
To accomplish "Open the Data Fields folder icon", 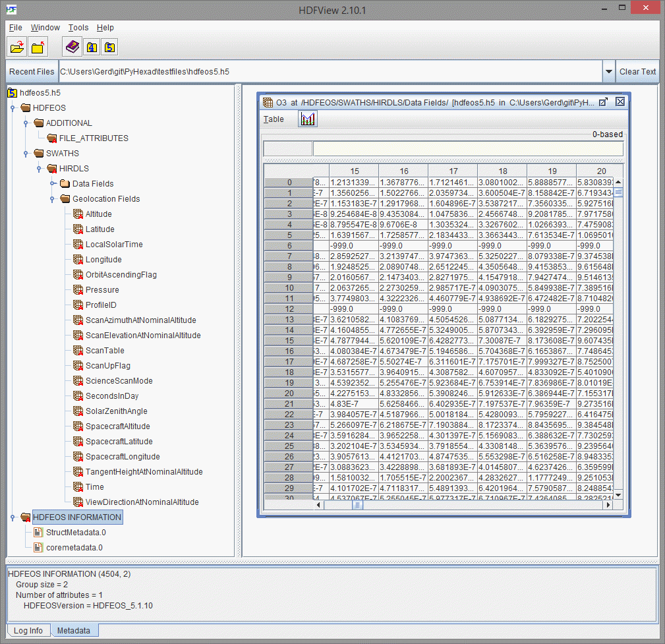I will [65, 183].
